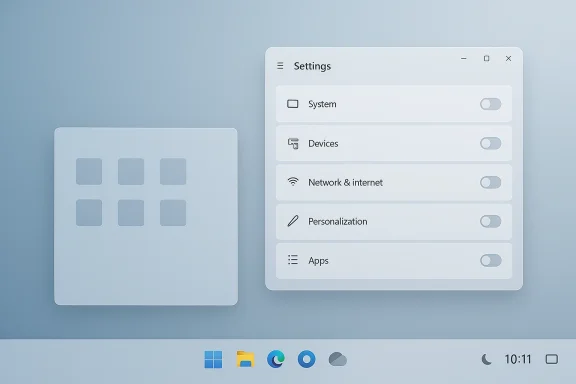Open the cloud app on taskbar
Image resolution: width=576 pixels, height=384 pixels.
(337, 359)
